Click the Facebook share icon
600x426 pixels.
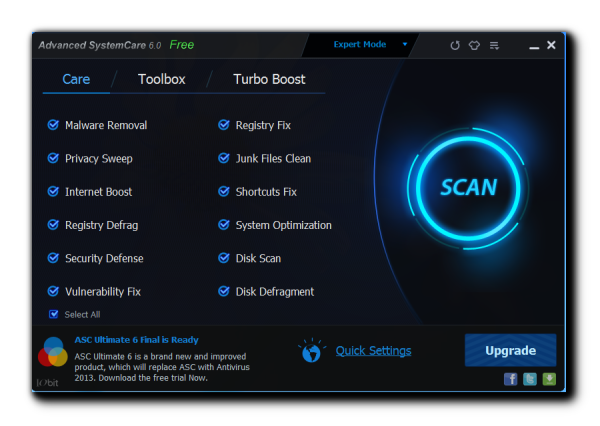pyautogui.click(x=510, y=379)
